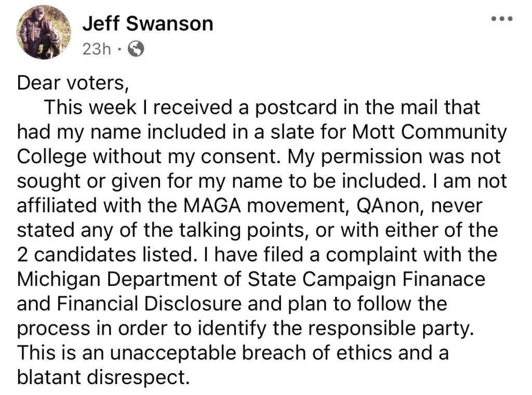Screen dimensions: 532x395
Task: Click the Jeff Swanson name link
Action: tap(148, 23)
